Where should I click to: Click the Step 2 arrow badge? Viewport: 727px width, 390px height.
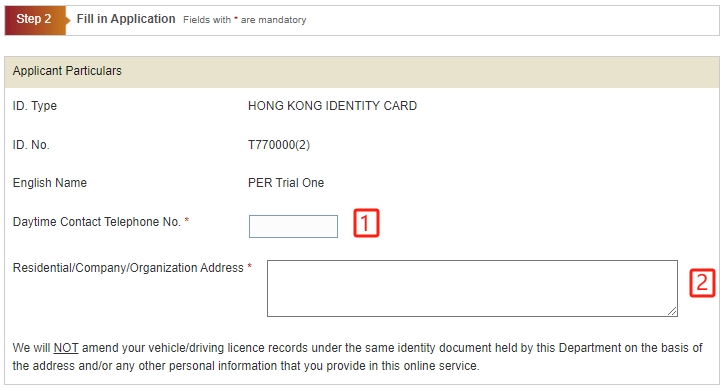coord(35,19)
